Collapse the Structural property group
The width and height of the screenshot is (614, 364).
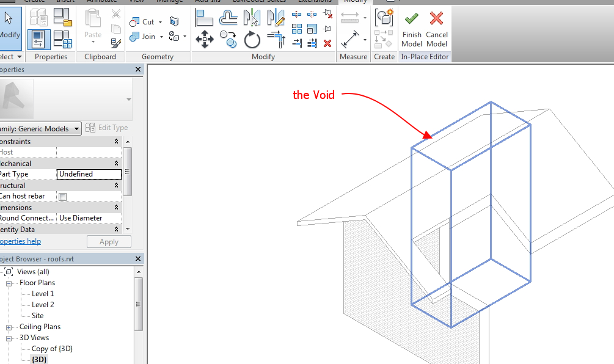[116, 185]
